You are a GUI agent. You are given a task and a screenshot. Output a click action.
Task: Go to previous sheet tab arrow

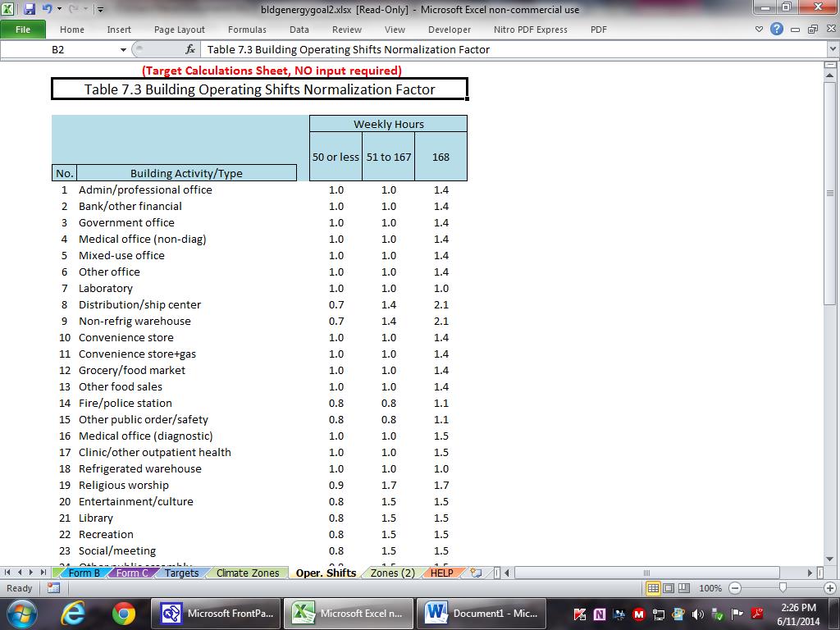tap(20, 573)
